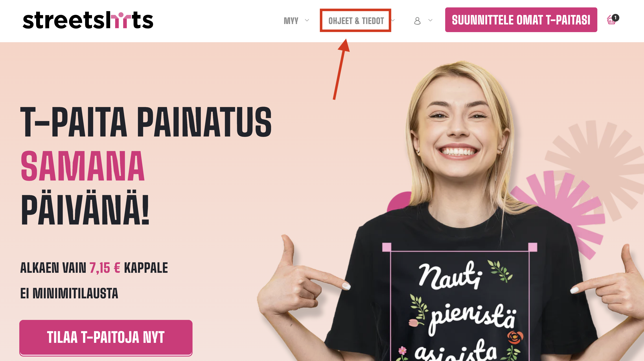
Task: Click the basket item count badge
Action: [x=616, y=18]
